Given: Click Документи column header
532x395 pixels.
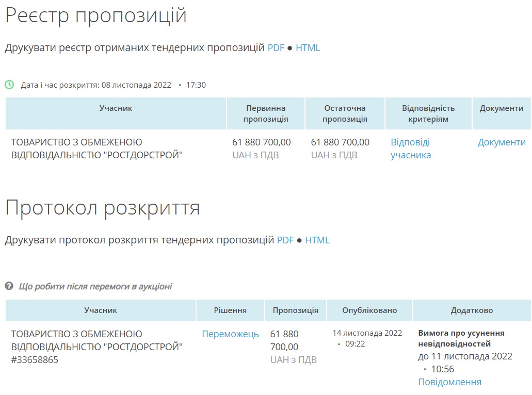Looking at the screenshot, I should pyautogui.click(x=502, y=113).
